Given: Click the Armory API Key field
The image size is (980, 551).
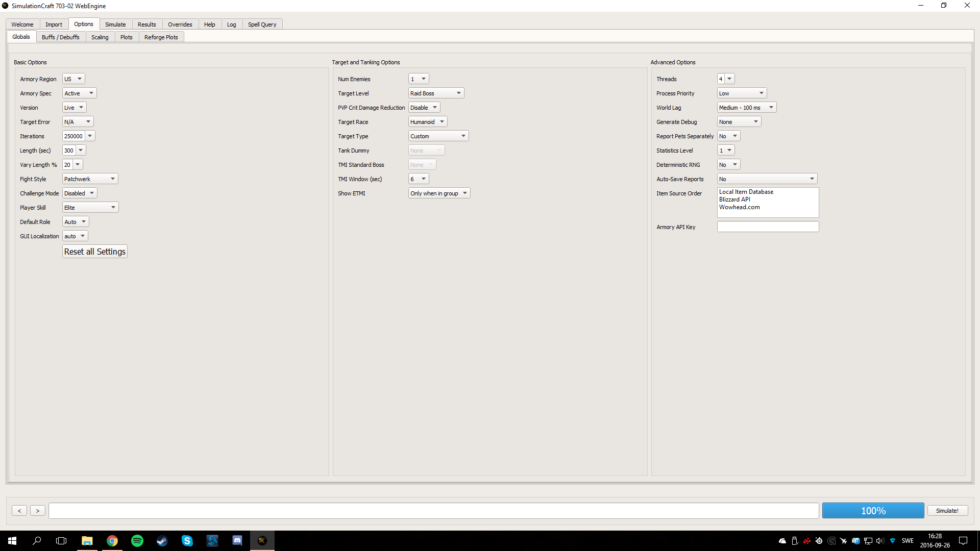Looking at the screenshot, I should click(x=768, y=227).
